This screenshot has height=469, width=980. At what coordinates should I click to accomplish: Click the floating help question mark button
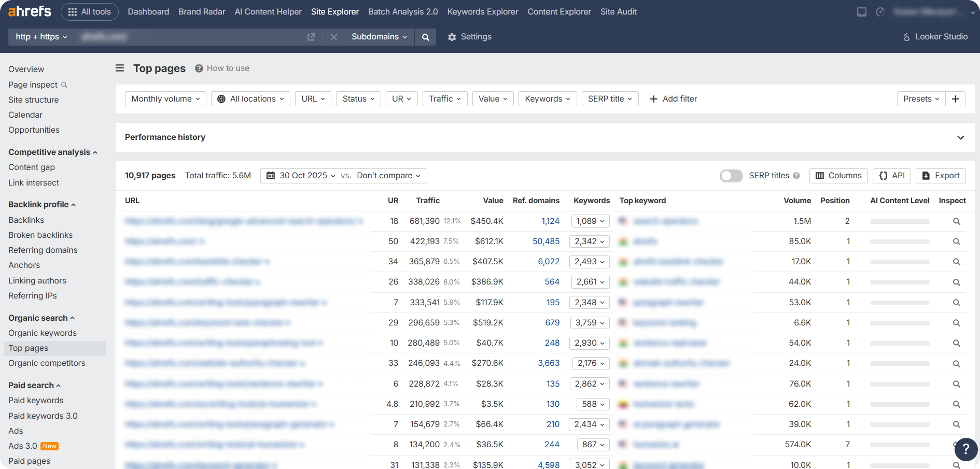[966, 449]
